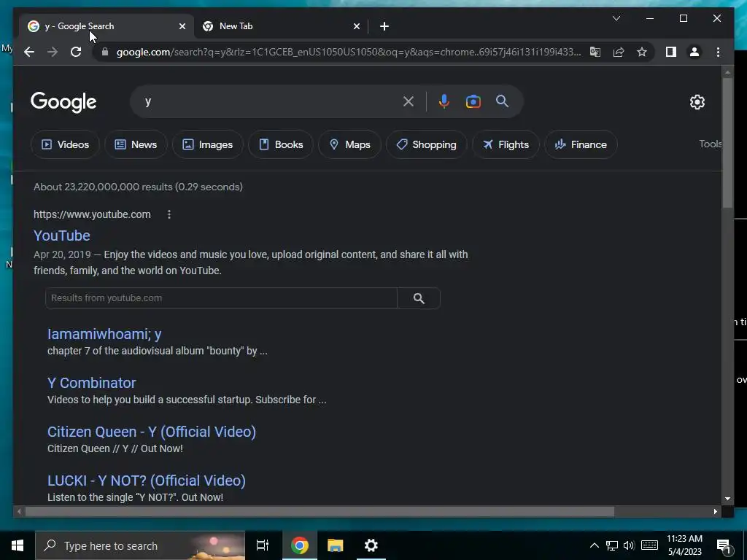Open 'LUCKI - Y NOT? (Official Video)' link
Viewport: 747px width, 560px height.
146,481
